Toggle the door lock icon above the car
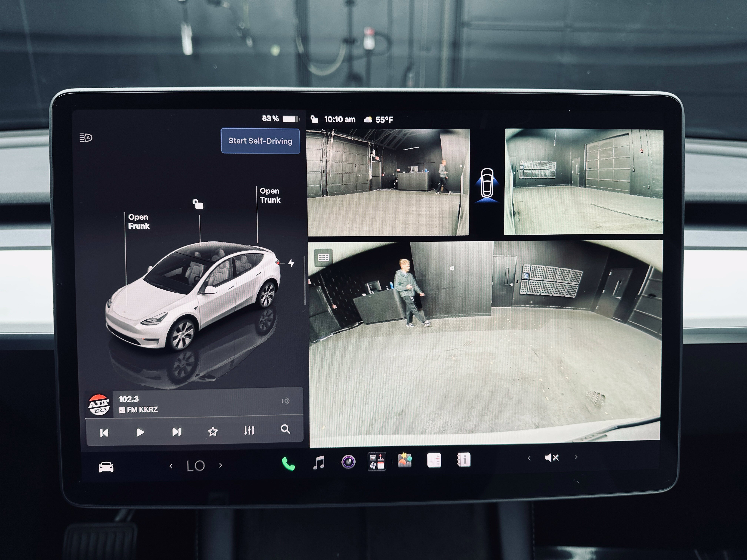The height and width of the screenshot is (560, 747). [x=198, y=204]
